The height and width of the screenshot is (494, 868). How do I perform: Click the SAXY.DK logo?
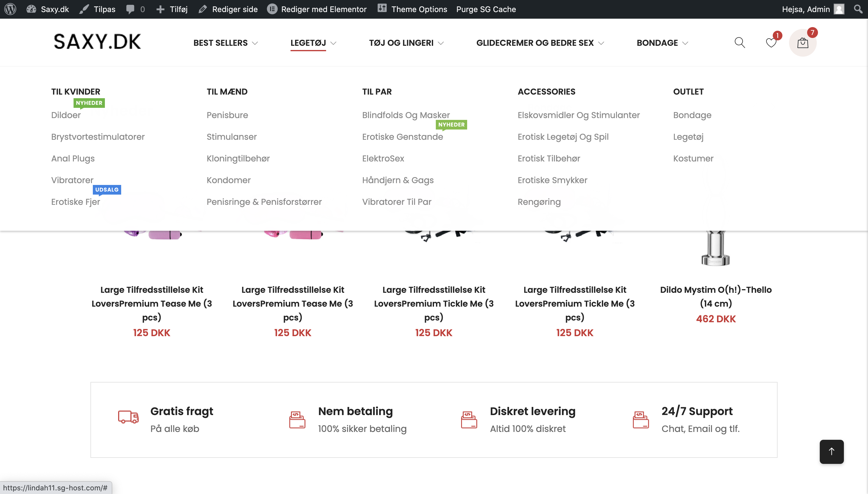pyautogui.click(x=97, y=42)
